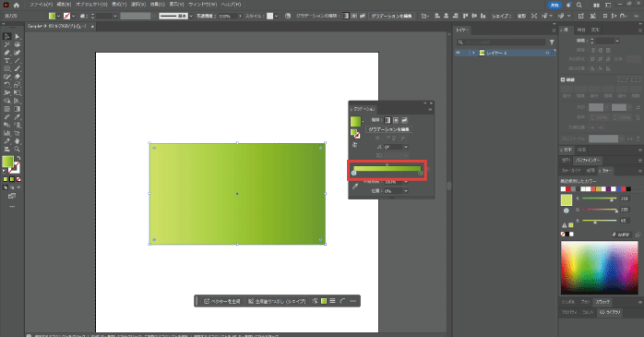Select radial gradient type in control bar
Viewport: 644px width, 337px height.
(x=354, y=16)
